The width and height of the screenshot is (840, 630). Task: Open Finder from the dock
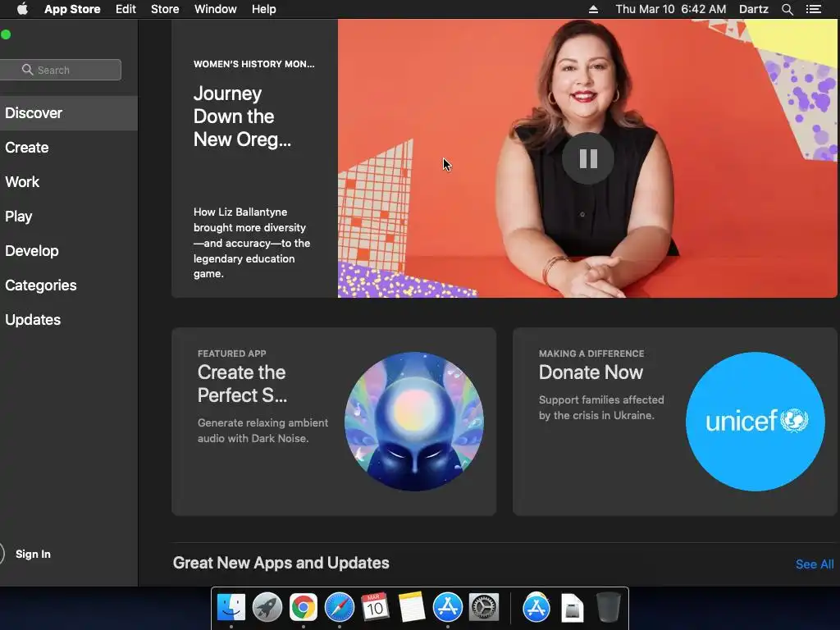(x=231, y=608)
